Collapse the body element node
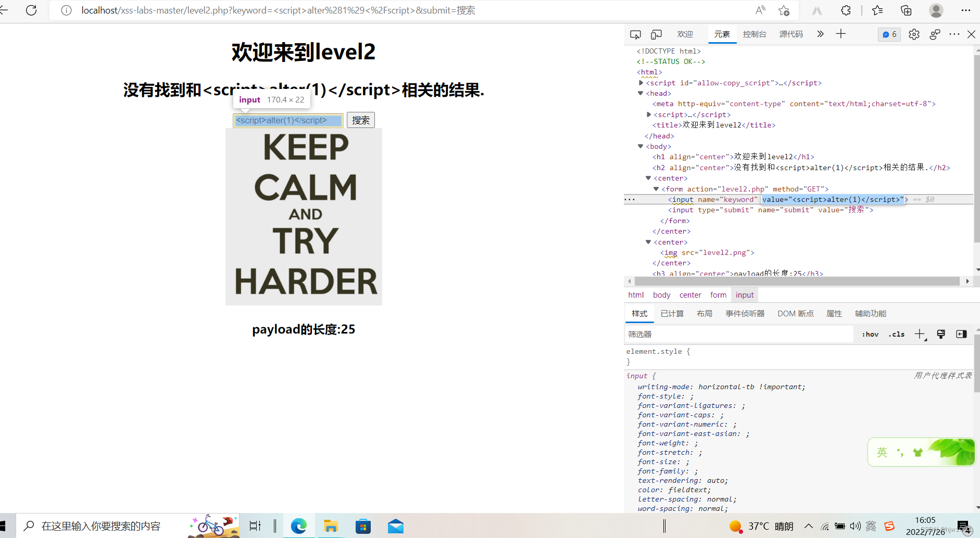This screenshot has height=538, width=980. click(640, 146)
